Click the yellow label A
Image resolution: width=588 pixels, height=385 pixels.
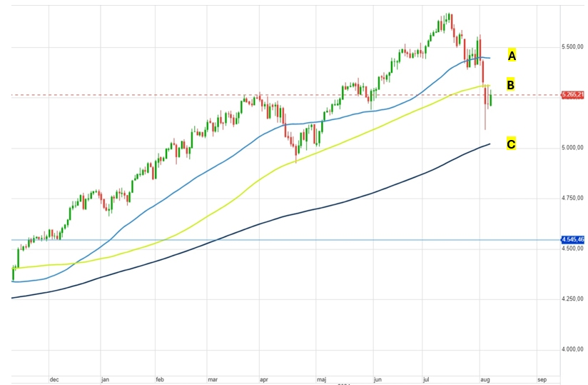(x=512, y=55)
